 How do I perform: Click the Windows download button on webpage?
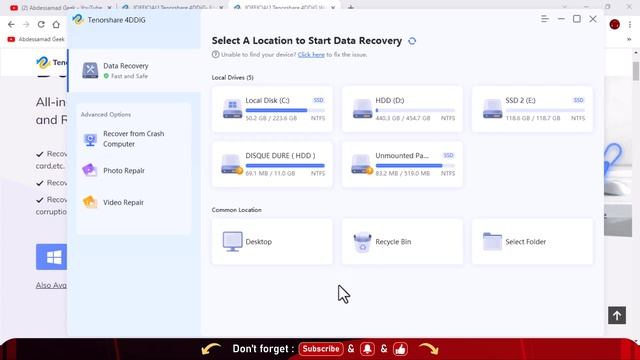[x=51, y=257]
